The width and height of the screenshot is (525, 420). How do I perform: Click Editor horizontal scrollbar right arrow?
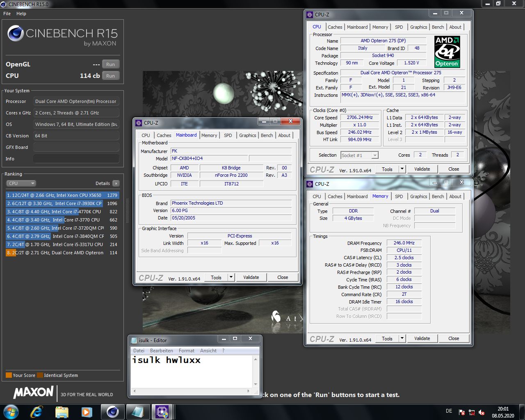(249, 391)
